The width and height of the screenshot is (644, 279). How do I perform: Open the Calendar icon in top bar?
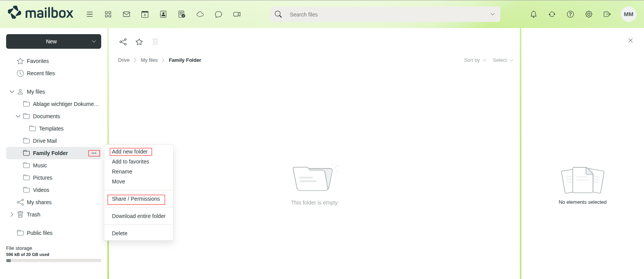(145, 14)
